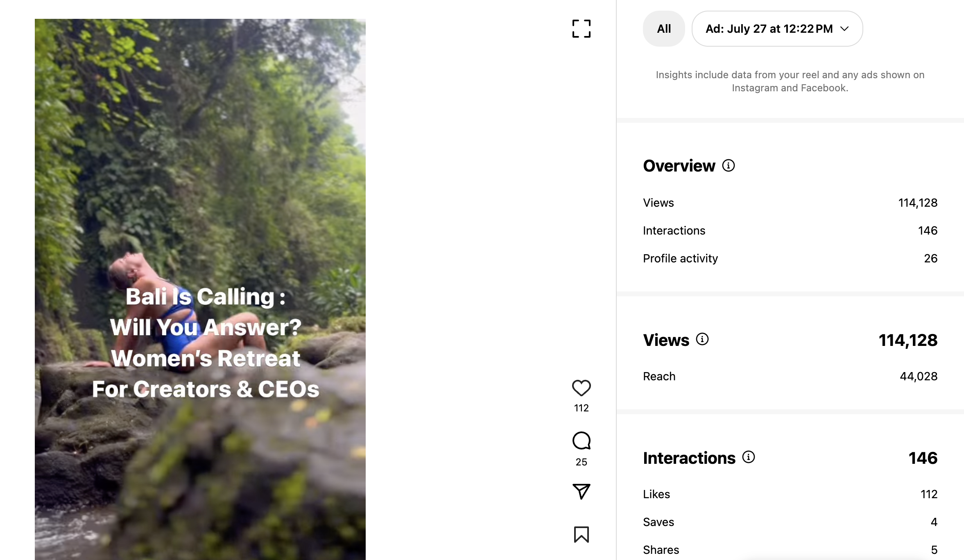Click the paper plane share icon
This screenshot has width=964, height=560.
click(581, 491)
